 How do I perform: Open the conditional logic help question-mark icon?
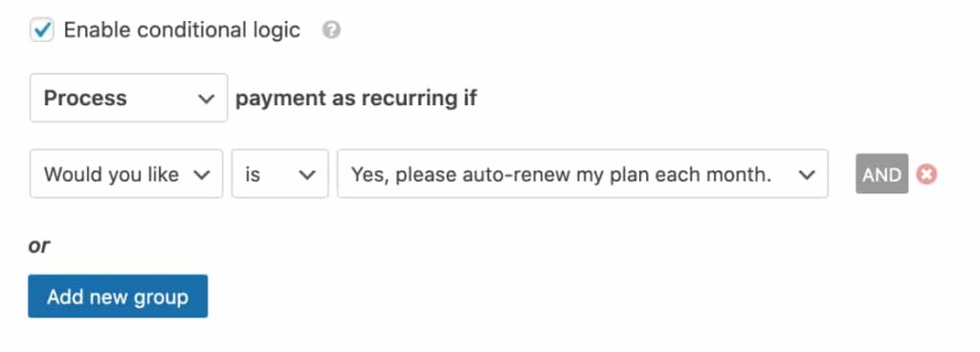[x=331, y=30]
